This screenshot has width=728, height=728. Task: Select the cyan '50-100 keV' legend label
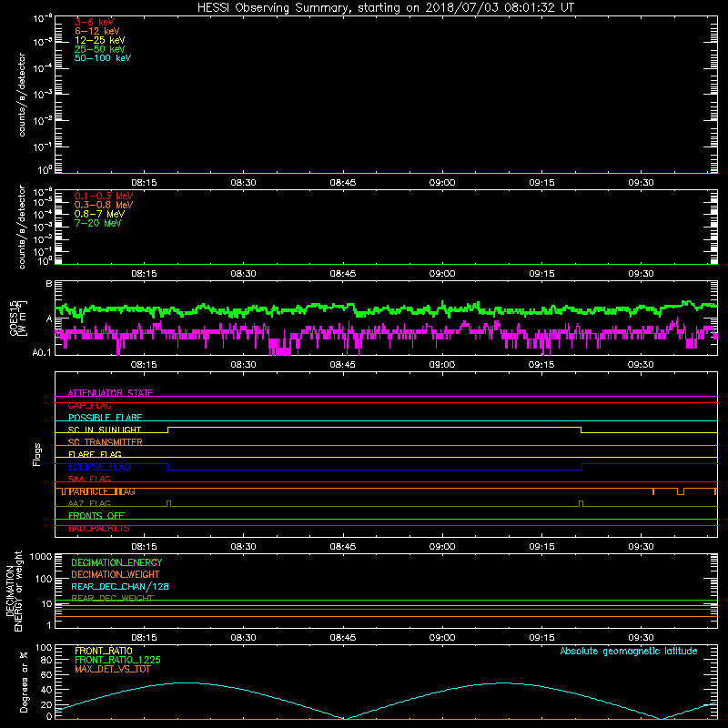[x=103, y=58]
